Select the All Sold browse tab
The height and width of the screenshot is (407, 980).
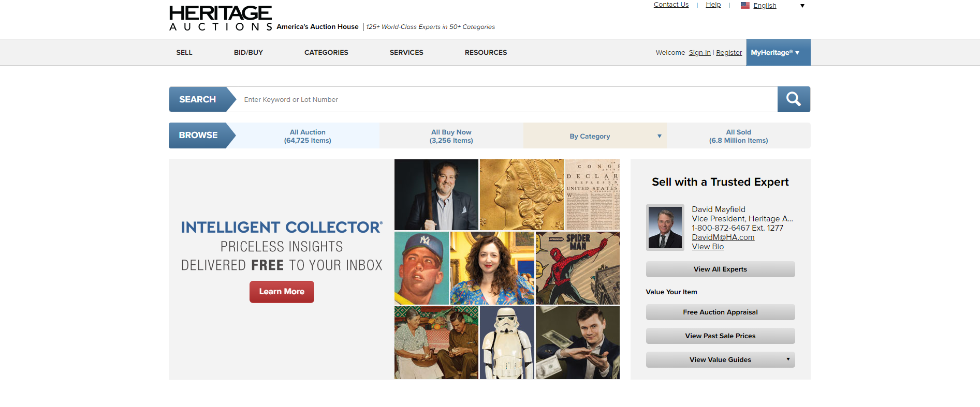tap(739, 136)
